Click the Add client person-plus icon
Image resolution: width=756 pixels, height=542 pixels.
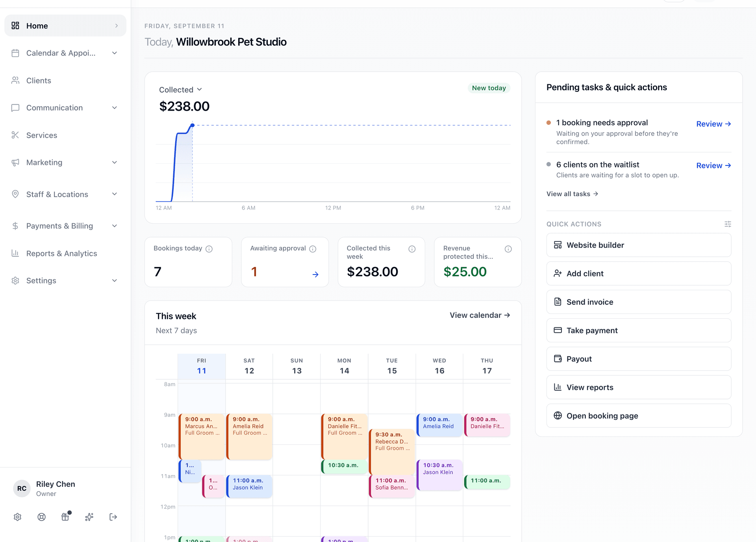click(558, 273)
